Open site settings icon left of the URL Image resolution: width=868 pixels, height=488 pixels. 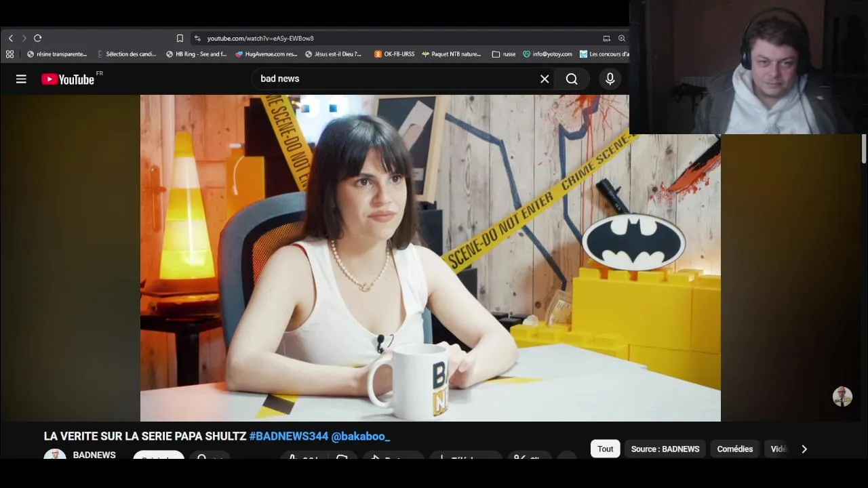197,38
